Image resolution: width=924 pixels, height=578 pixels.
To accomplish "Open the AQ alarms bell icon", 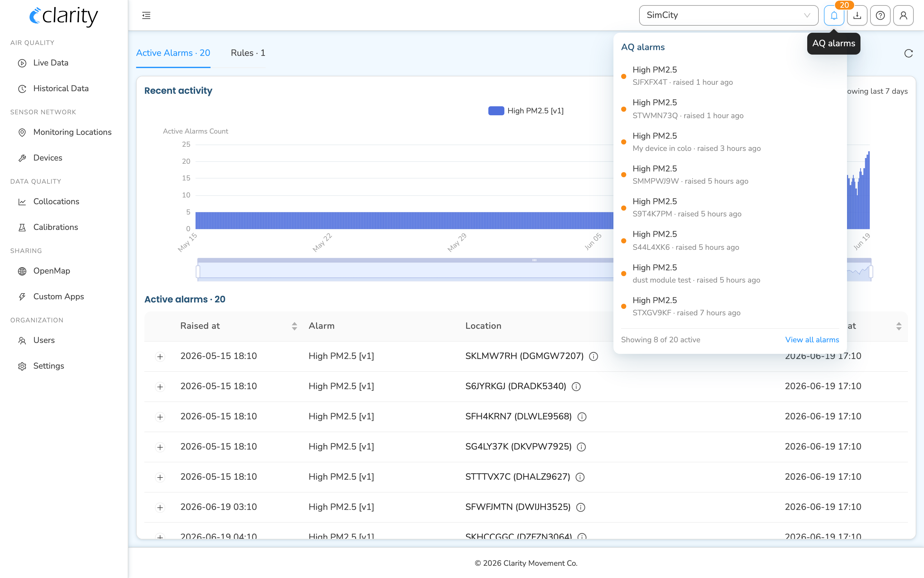I will tap(834, 15).
